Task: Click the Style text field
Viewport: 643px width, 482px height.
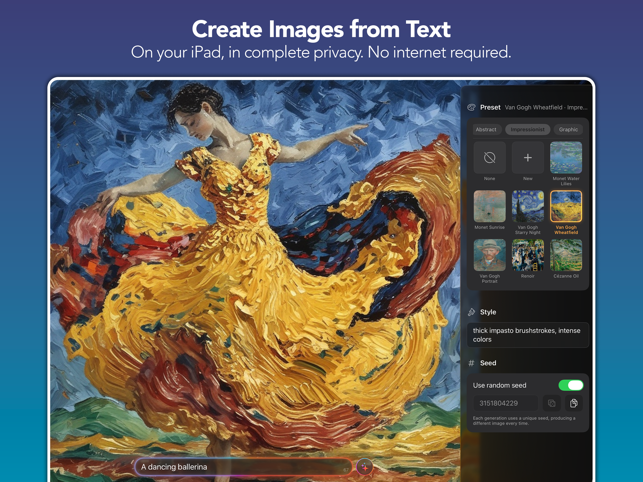Action: (527, 335)
